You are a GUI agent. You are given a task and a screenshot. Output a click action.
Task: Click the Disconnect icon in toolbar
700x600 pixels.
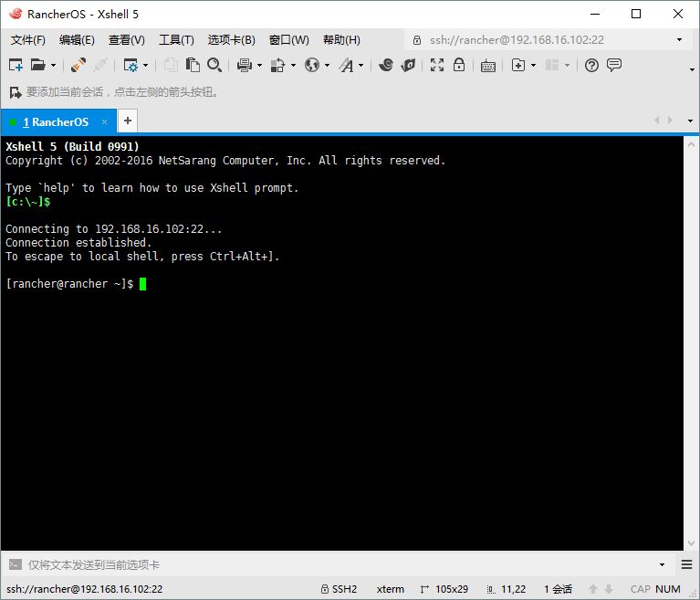100,65
